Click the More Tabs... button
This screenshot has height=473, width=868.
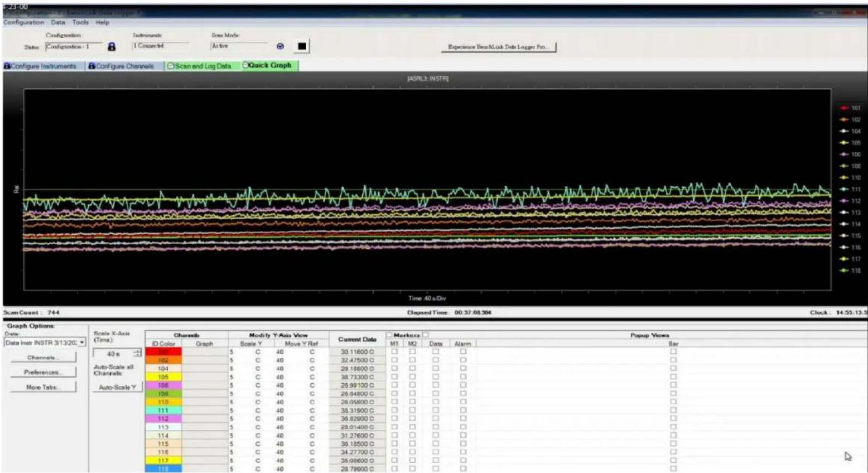(x=43, y=387)
